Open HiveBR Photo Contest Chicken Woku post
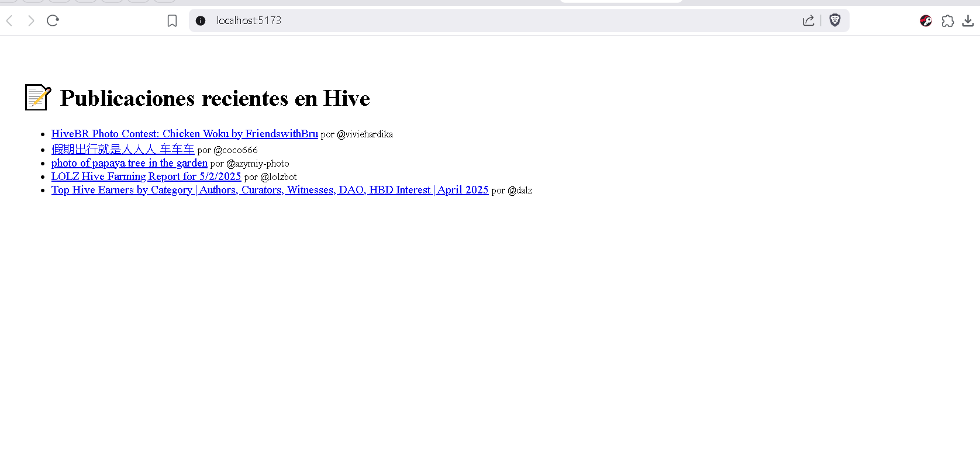This screenshot has width=980, height=457. coord(185,134)
